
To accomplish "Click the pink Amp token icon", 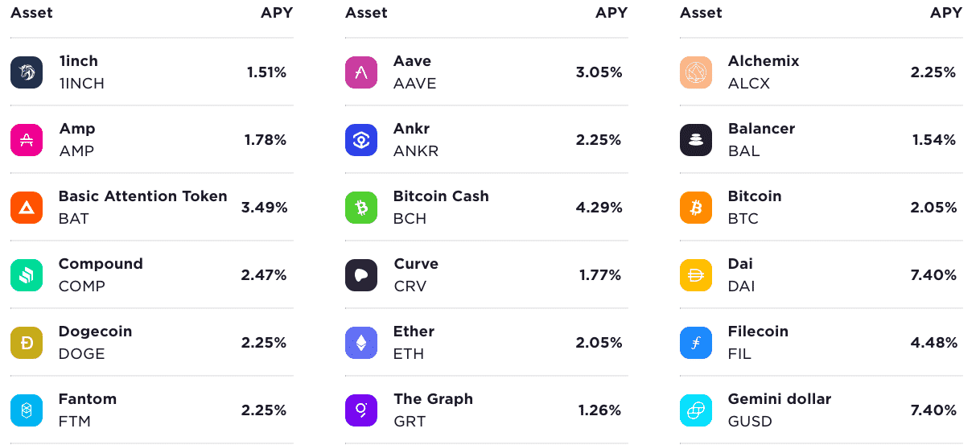I will click(27, 140).
